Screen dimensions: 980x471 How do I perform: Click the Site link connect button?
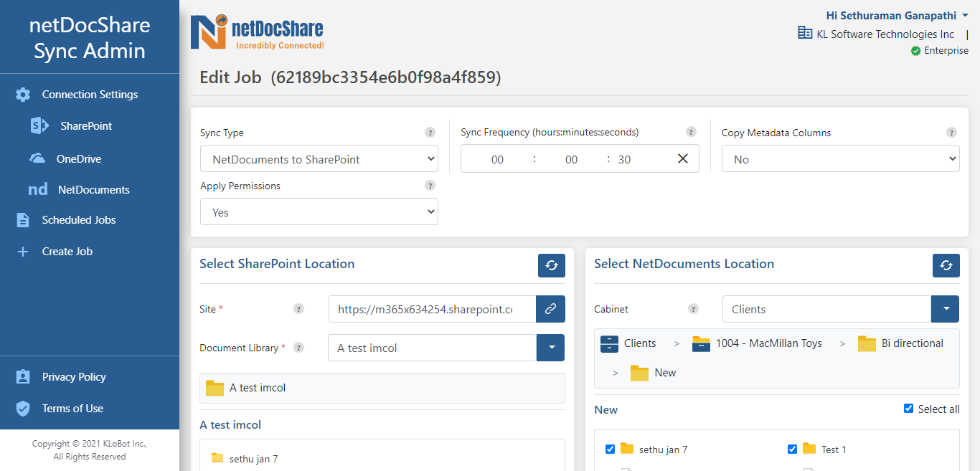(x=550, y=309)
